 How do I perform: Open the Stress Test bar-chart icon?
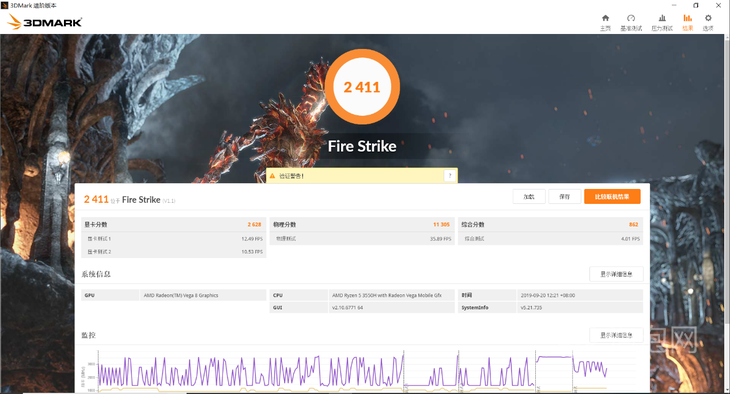(x=662, y=18)
